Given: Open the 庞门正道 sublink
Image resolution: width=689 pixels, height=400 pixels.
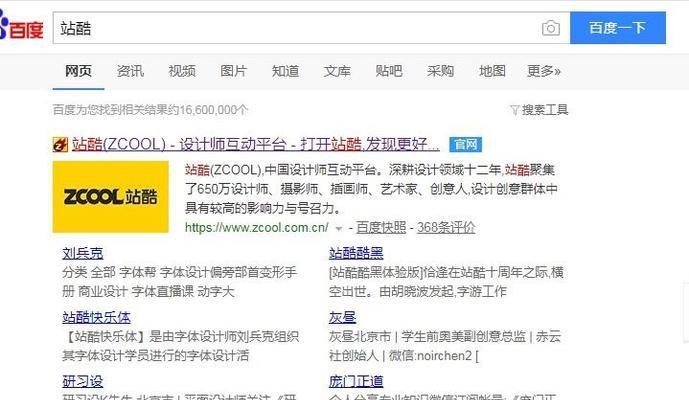Looking at the screenshot, I should tap(356, 382).
